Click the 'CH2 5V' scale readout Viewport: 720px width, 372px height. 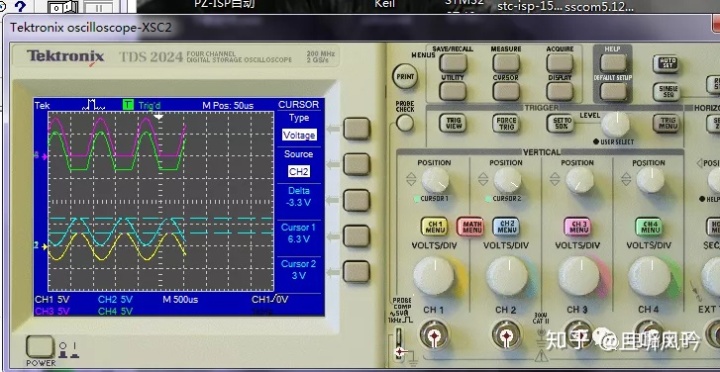(115, 299)
